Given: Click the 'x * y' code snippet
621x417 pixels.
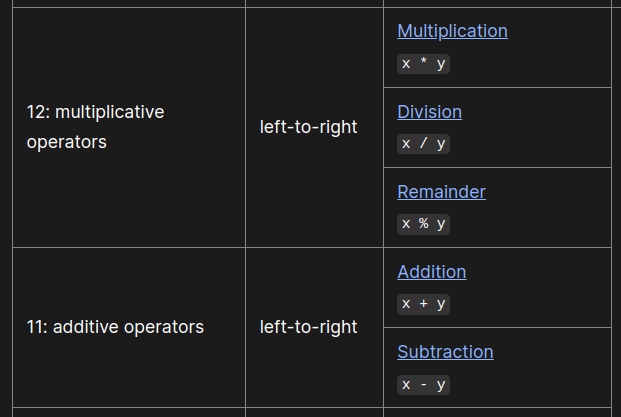Looking at the screenshot, I should (423, 63).
